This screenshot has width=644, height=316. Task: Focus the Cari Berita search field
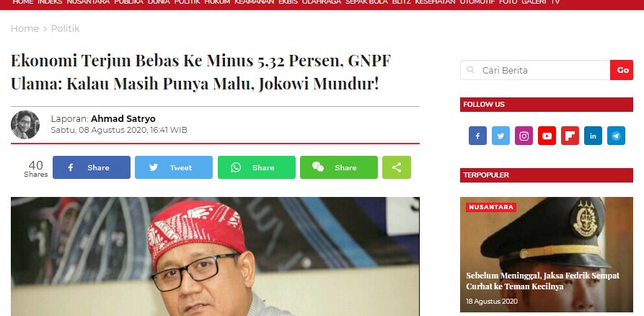tap(535, 70)
